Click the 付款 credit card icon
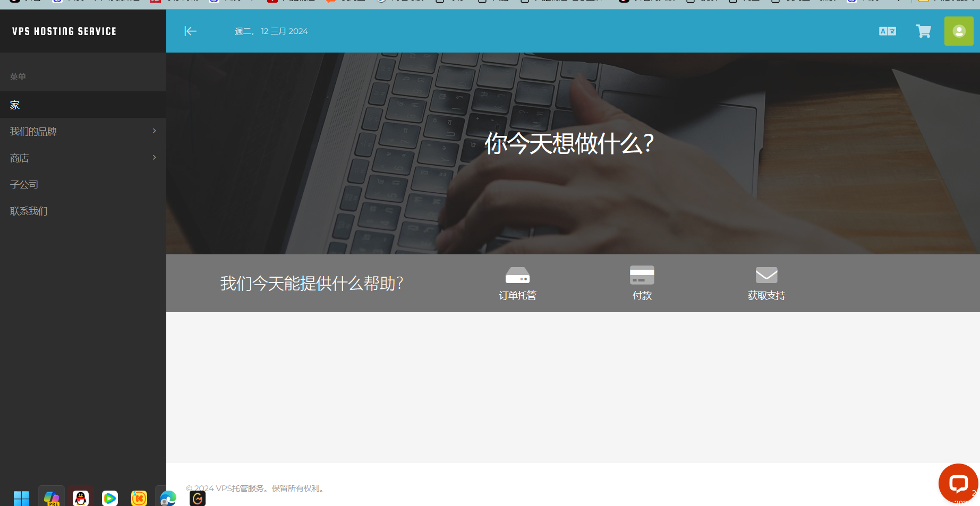 click(642, 275)
